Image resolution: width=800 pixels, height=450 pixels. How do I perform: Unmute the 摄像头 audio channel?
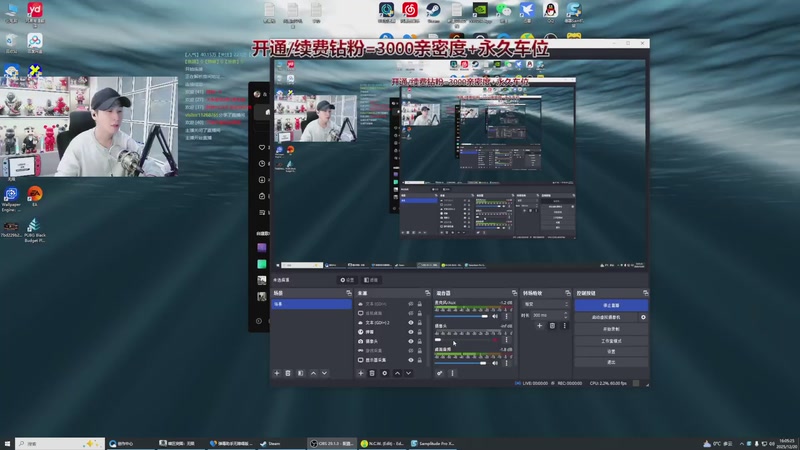coord(495,340)
